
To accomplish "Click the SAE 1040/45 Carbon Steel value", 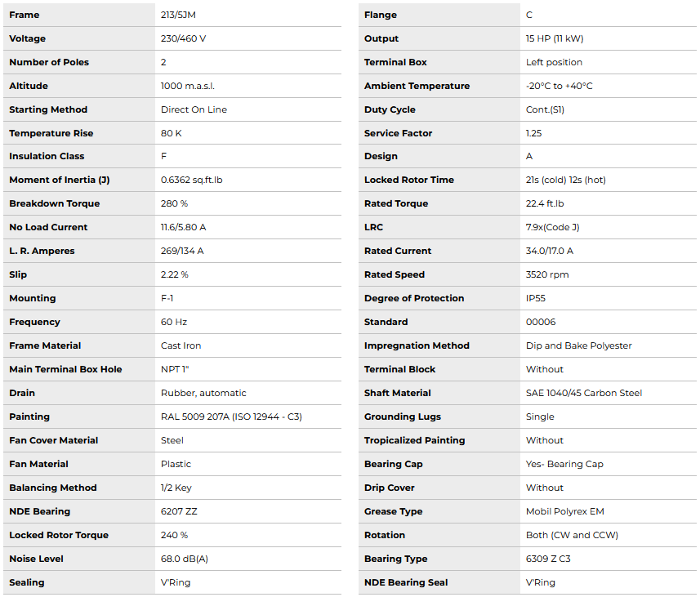I will coord(584,393).
